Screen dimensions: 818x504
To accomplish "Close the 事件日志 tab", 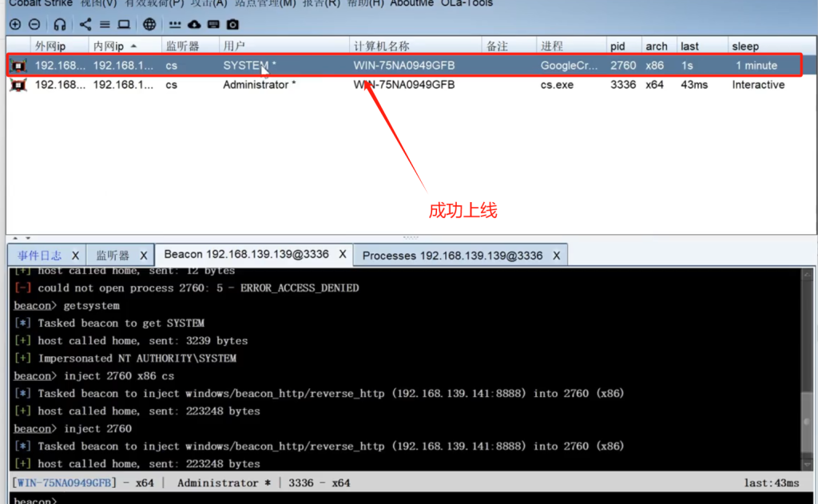I will click(75, 256).
